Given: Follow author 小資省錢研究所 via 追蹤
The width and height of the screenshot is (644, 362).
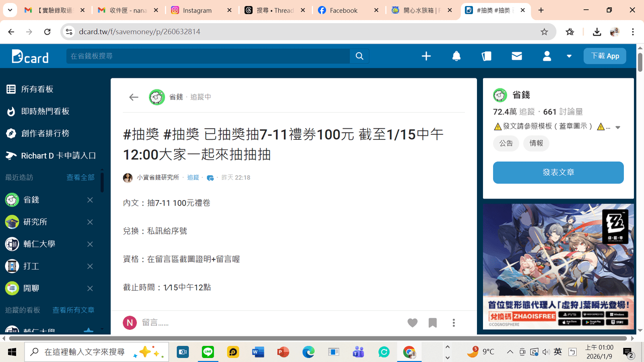Looking at the screenshot, I should pyautogui.click(x=193, y=177).
